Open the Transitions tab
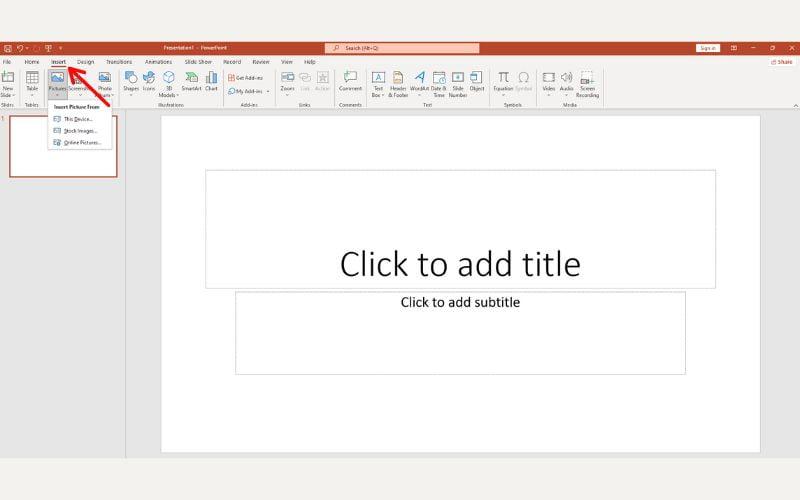Viewport: 800px width, 500px height. [119, 62]
